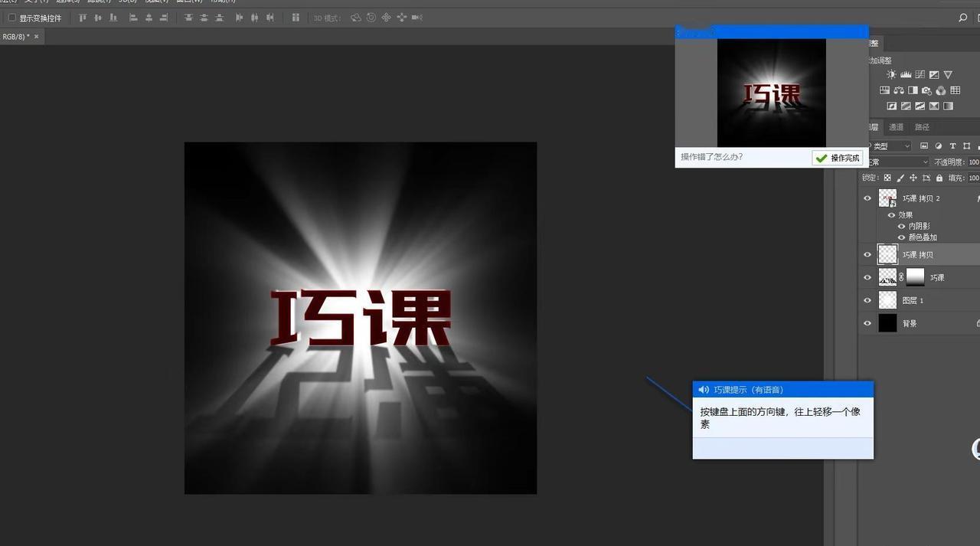
Task: Click the distribute right edges icon
Action: [x=270, y=18]
